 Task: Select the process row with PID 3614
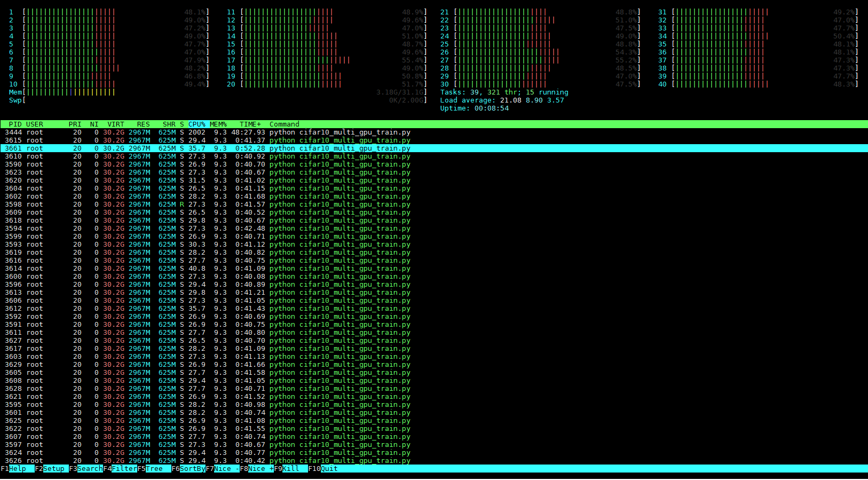pyautogui.click(x=434, y=269)
